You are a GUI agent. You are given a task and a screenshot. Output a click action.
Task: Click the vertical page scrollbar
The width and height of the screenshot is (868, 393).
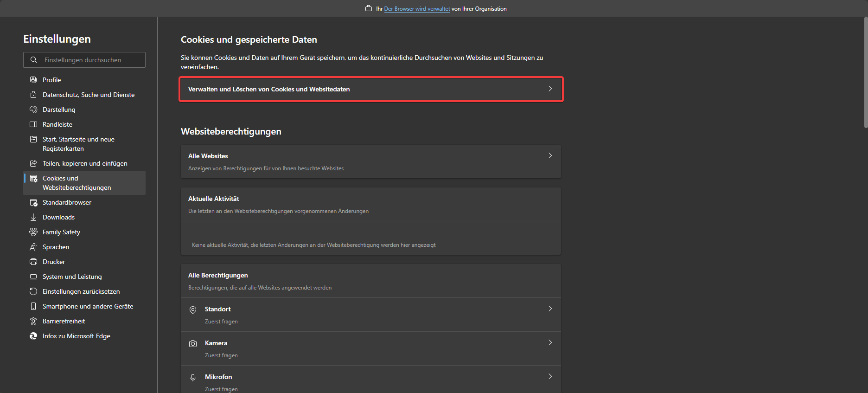865,72
